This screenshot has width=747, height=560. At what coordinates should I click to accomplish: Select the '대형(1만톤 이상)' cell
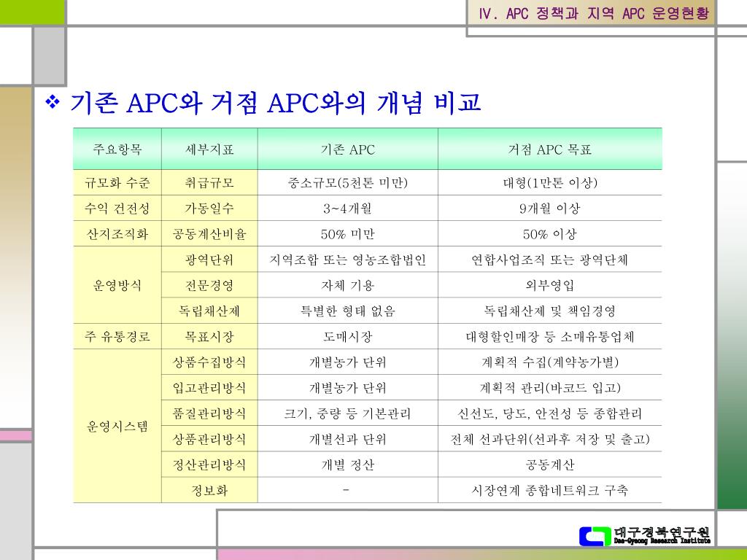(x=550, y=182)
